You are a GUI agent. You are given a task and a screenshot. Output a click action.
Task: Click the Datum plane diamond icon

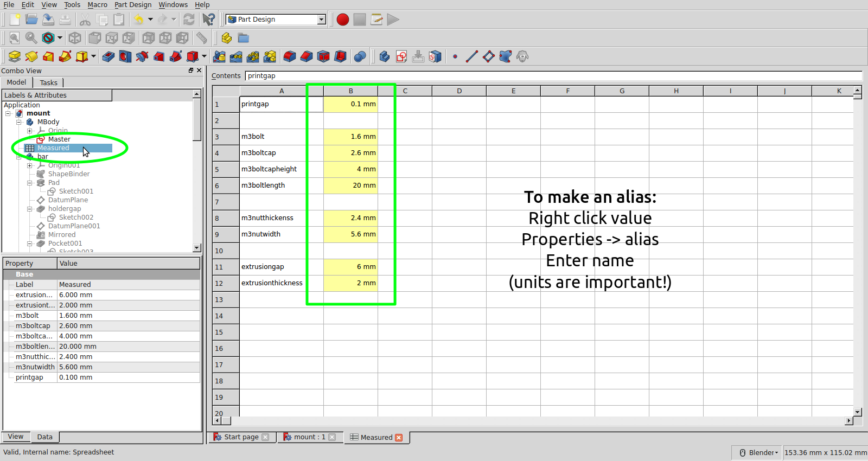click(x=489, y=56)
